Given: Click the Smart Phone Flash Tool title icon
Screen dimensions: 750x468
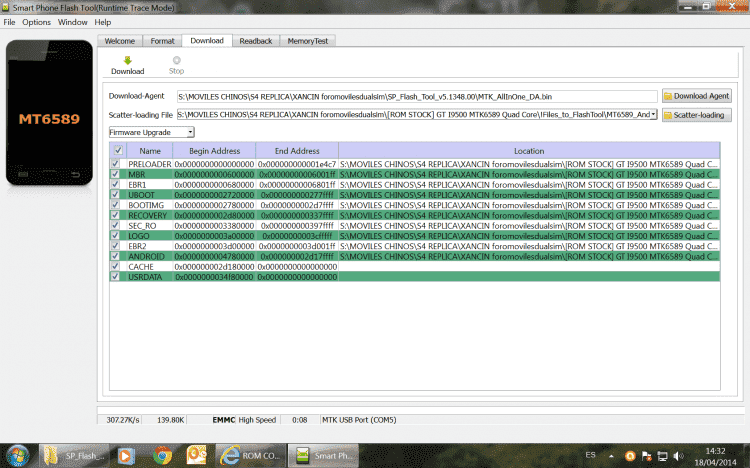Looking at the screenshot, I should tap(6, 7).
